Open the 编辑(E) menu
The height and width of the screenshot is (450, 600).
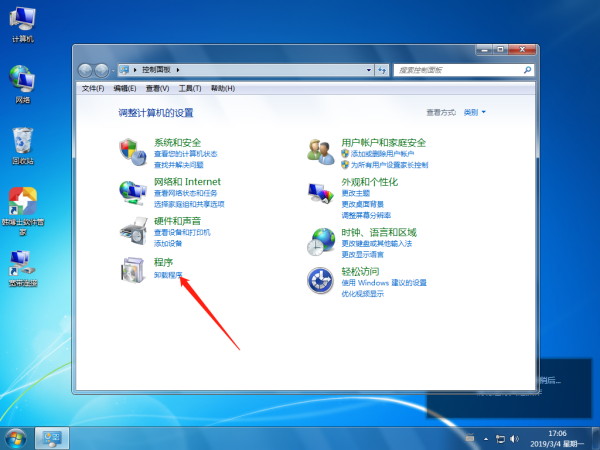pos(125,88)
